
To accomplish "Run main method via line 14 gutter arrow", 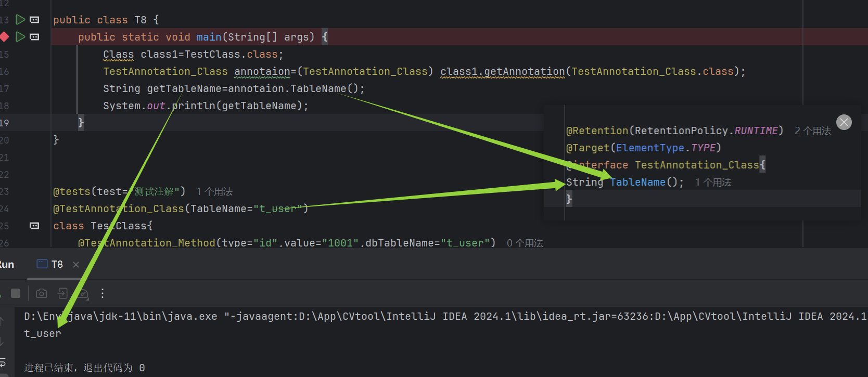I will (x=20, y=37).
